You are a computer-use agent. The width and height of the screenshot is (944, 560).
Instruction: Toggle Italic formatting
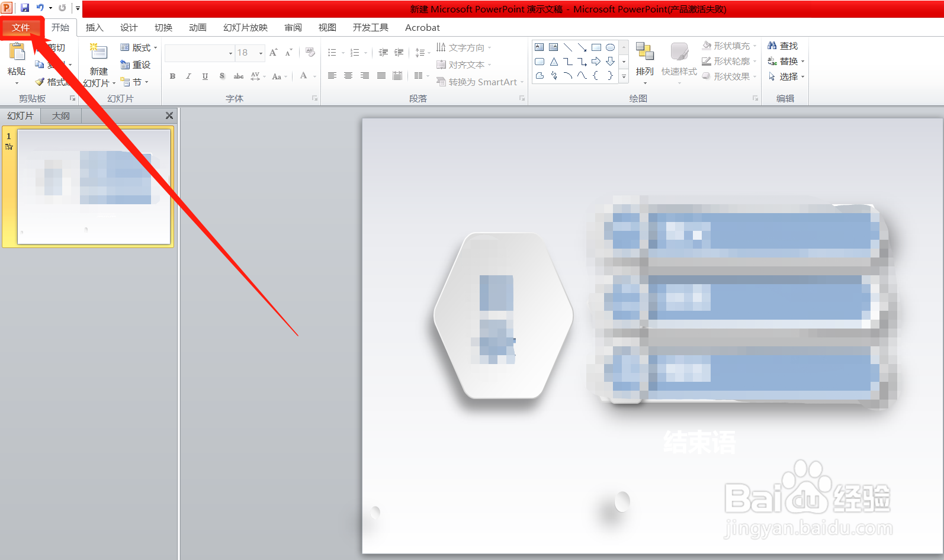188,76
